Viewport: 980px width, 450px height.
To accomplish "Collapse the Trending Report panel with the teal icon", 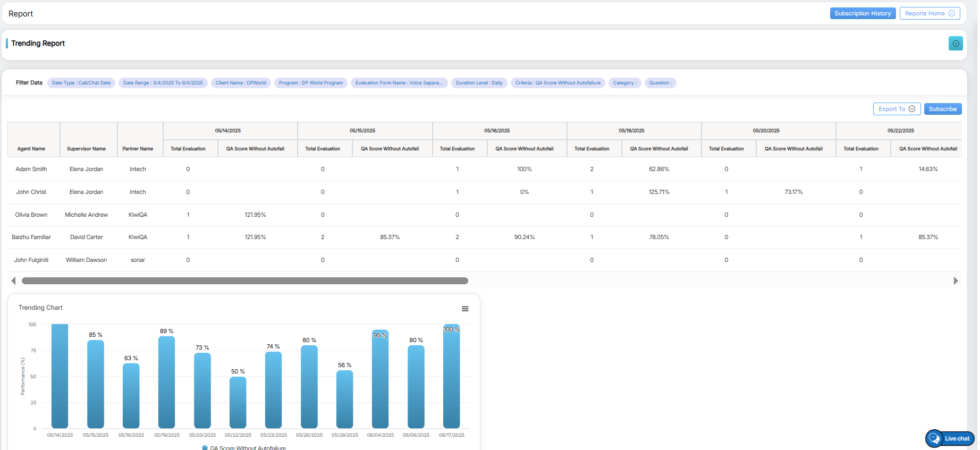I will tap(955, 44).
